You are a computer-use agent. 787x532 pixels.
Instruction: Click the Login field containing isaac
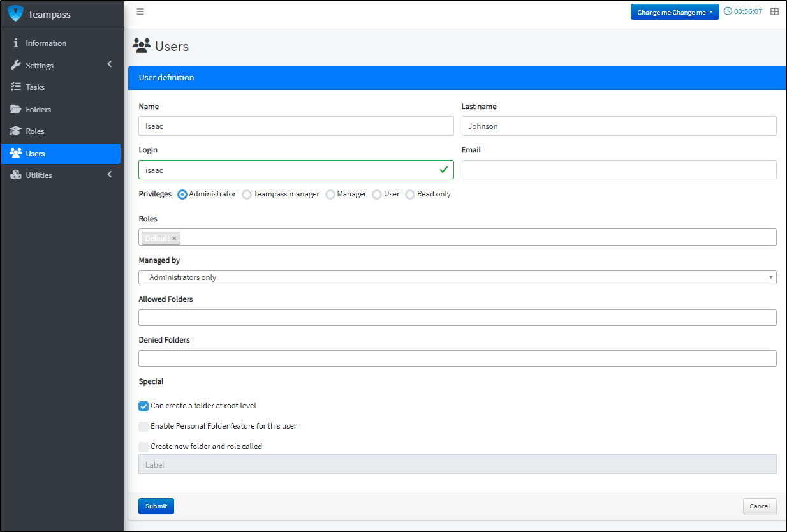pos(296,170)
